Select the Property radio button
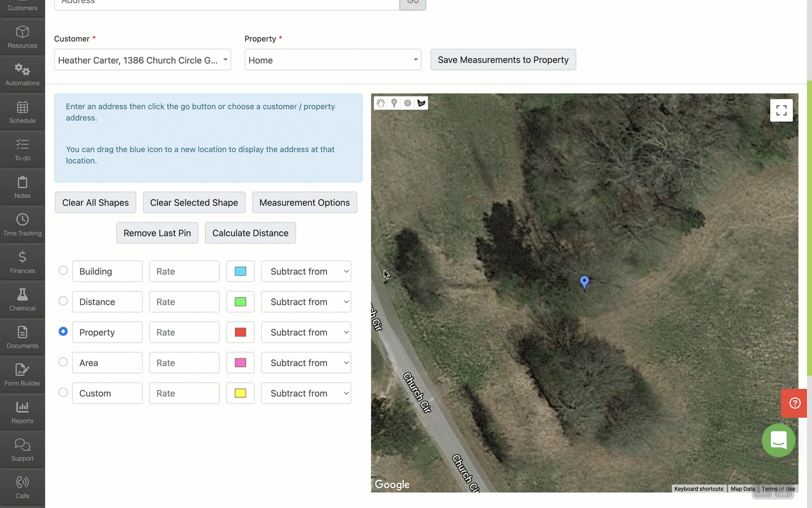This screenshot has height=508, width=812. click(63, 331)
